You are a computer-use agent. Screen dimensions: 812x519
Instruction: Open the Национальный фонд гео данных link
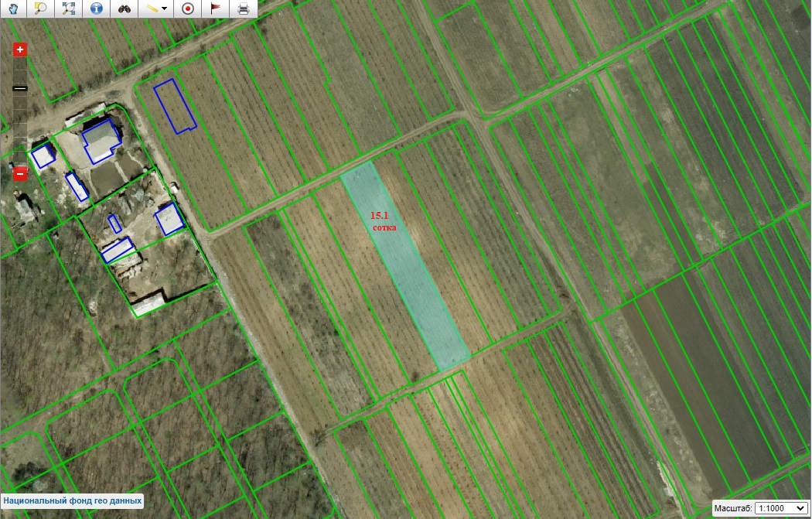(x=72, y=501)
